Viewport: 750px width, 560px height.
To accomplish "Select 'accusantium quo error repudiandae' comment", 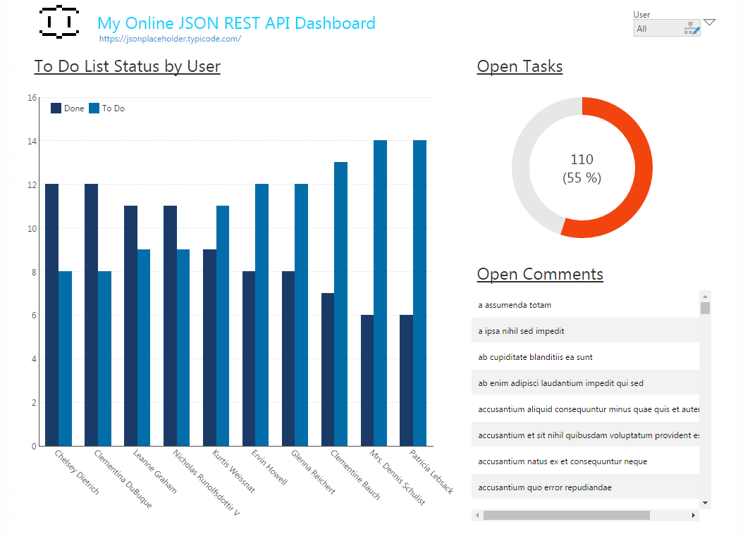I will tap(585, 487).
